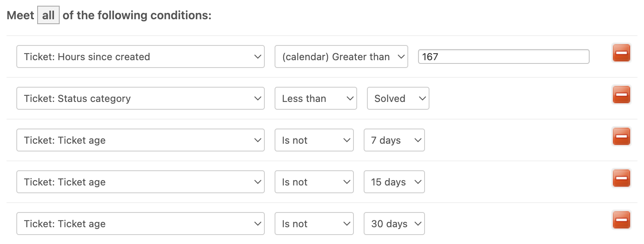Image resolution: width=644 pixels, height=244 pixels.
Task: Open the Is not operator for 15 days row
Action: (314, 182)
